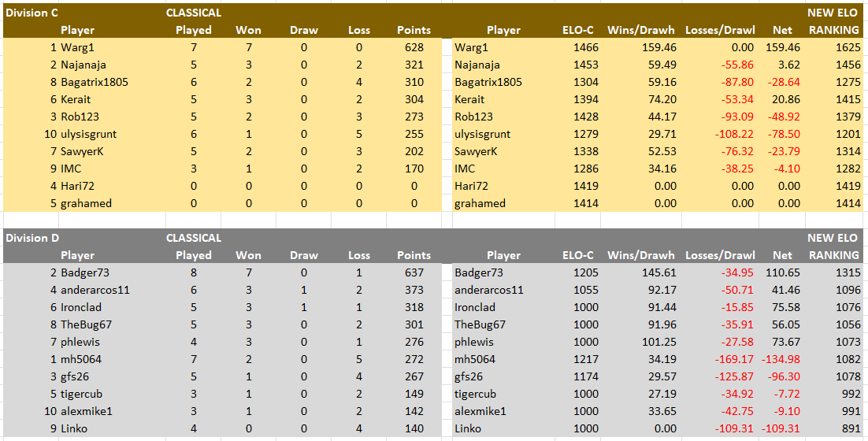This screenshot has width=868, height=441.
Task: Select Najanaja's new ELO ranking 1456
Action: [848, 65]
